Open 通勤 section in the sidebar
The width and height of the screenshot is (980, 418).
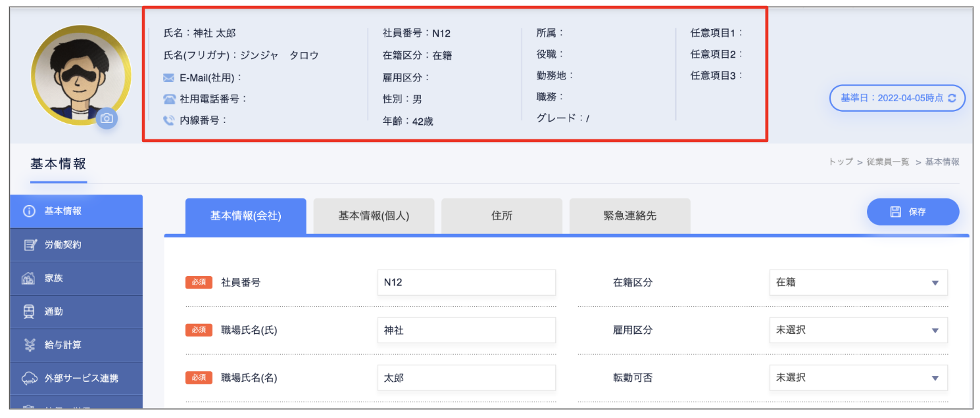tap(76, 312)
